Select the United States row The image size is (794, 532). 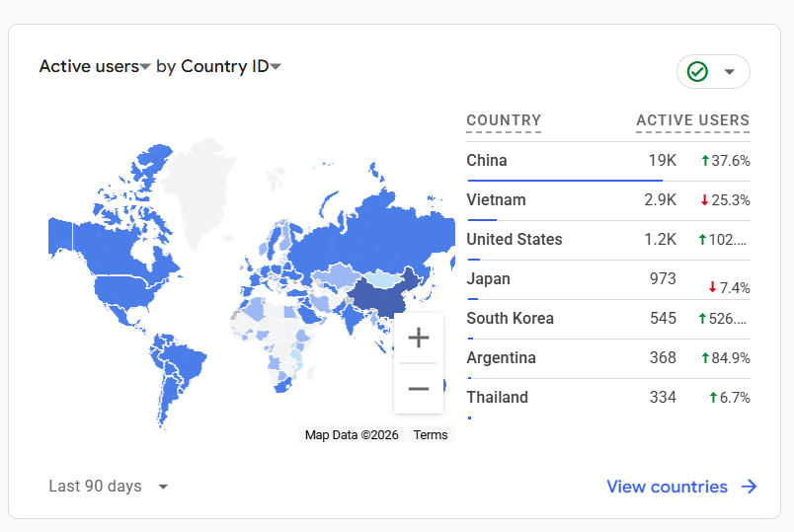608,240
